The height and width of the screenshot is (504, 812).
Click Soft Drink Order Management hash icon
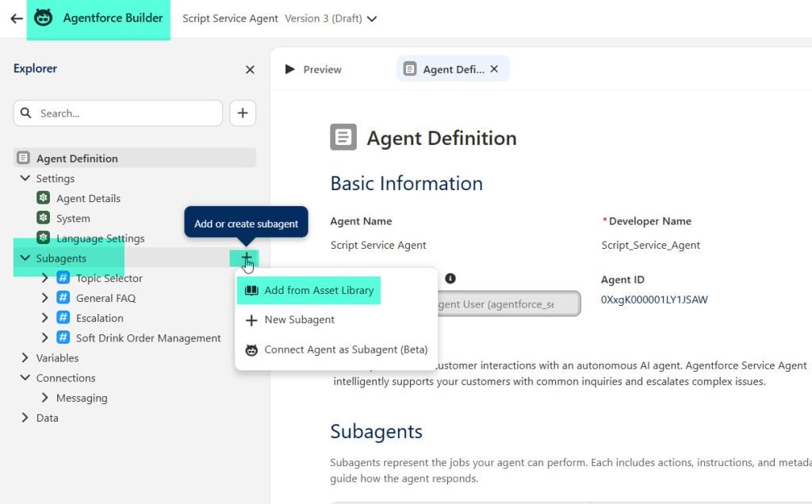(63, 338)
